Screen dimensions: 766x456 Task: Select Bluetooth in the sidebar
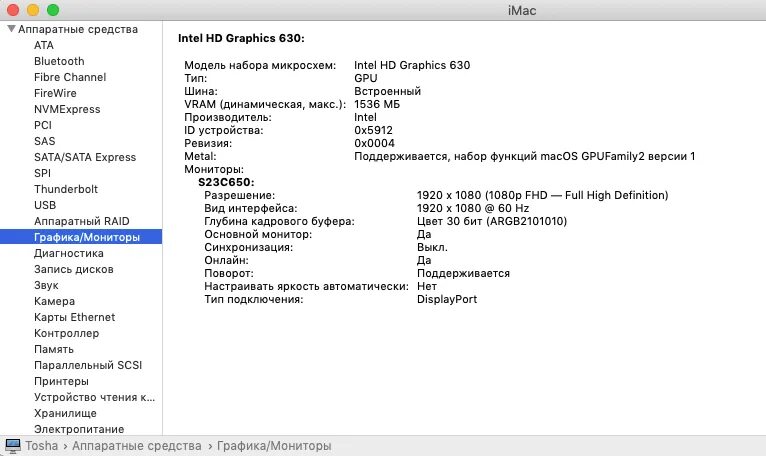tap(59, 61)
